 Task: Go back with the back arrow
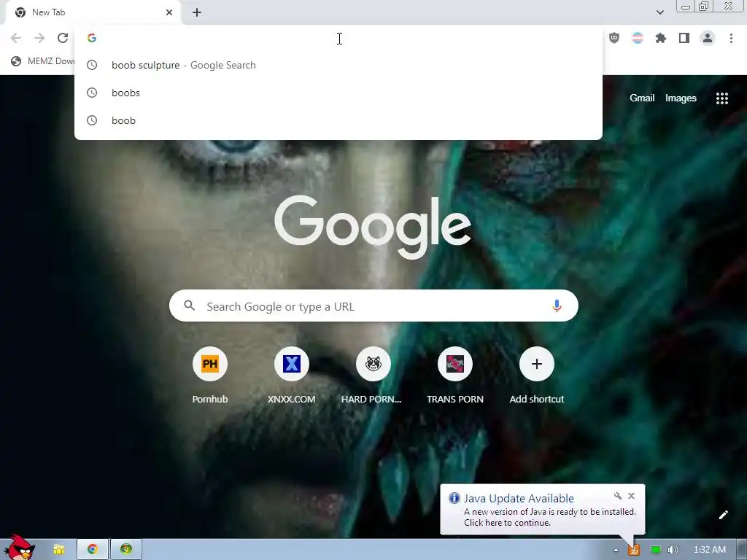pyautogui.click(x=16, y=38)
